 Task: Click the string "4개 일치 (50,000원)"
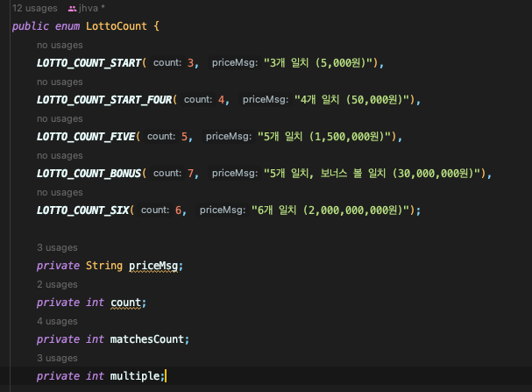point(354,100)
